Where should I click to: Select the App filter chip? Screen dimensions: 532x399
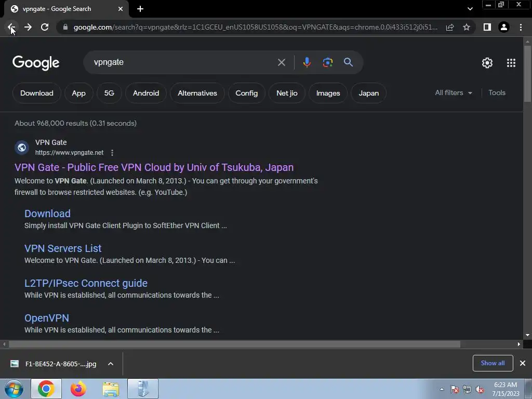(79, 93)
